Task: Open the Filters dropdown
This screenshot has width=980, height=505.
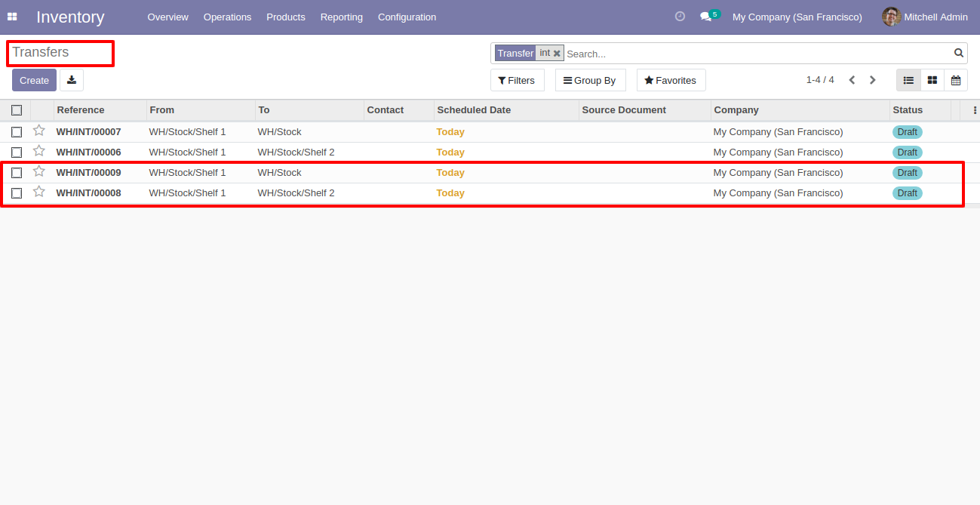Action: 517,80
